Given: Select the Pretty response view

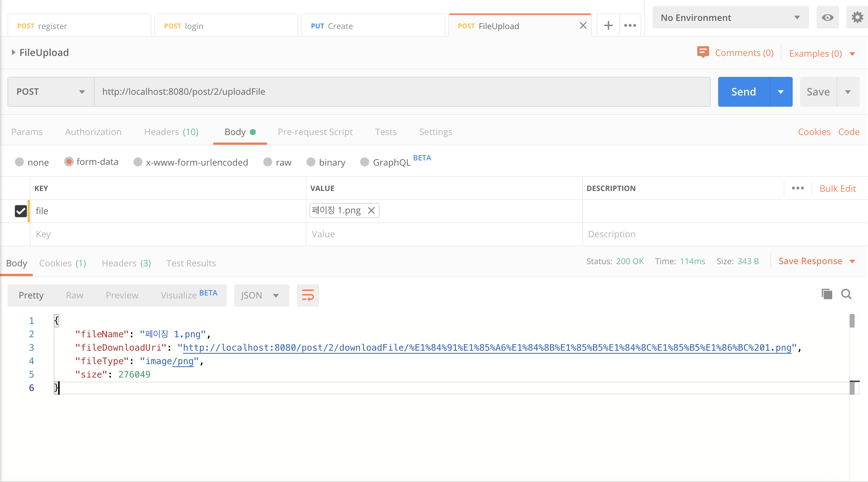Looking at the screenshot, I should point(31,295).
